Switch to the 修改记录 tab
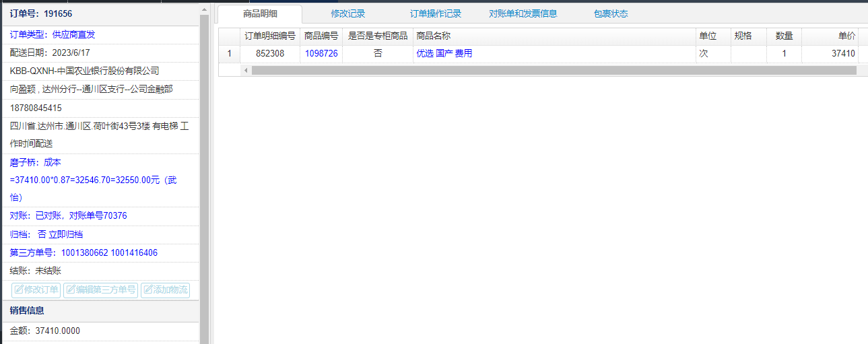 point(348,13)
